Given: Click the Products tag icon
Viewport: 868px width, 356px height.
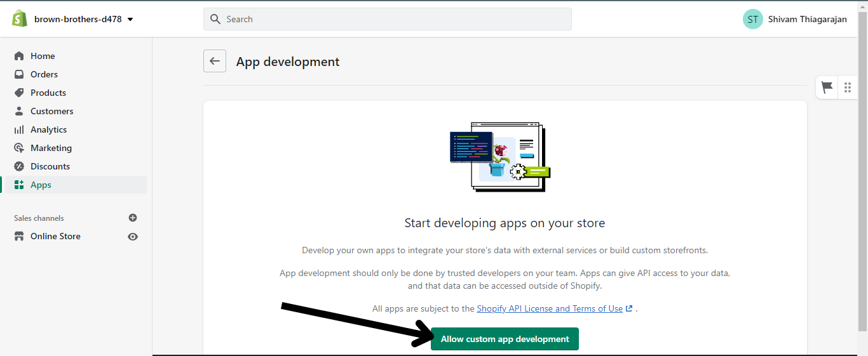Looking at the screenshot, I should 19,93.
